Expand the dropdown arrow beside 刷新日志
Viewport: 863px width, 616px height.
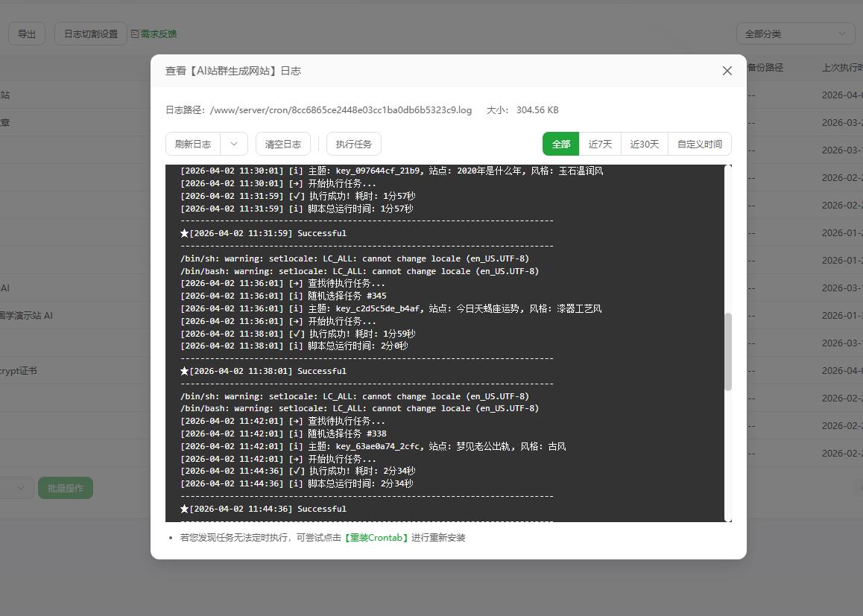point(234,144)
